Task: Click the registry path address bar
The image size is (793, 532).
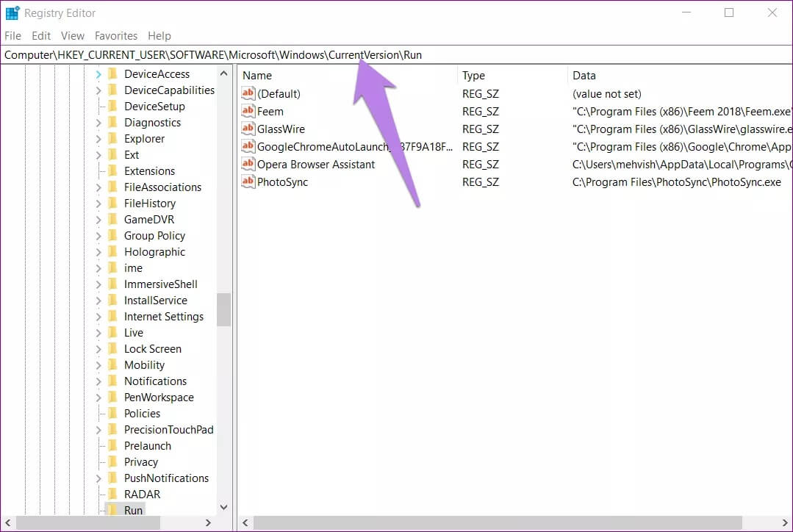Action: click(x=397, y=54)
